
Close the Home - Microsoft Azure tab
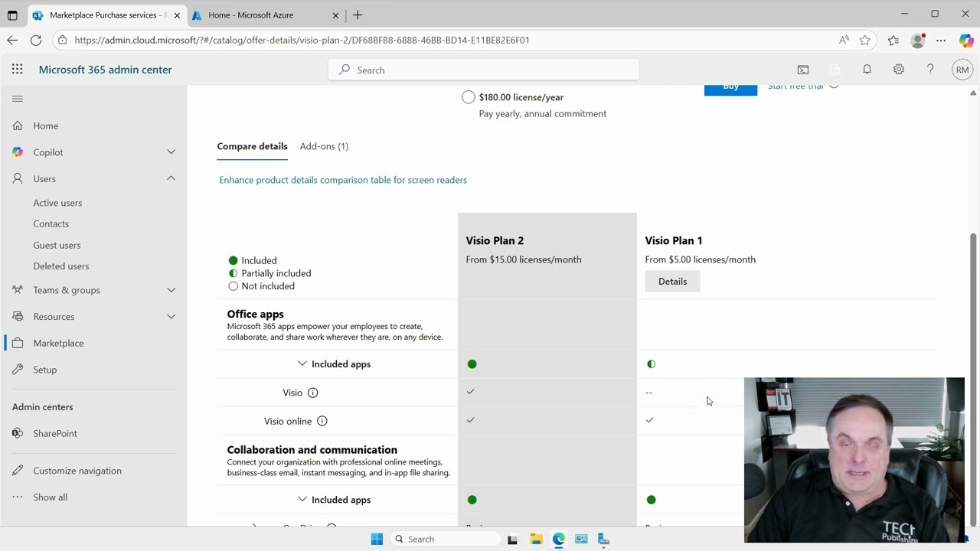(x=335, y=15)
